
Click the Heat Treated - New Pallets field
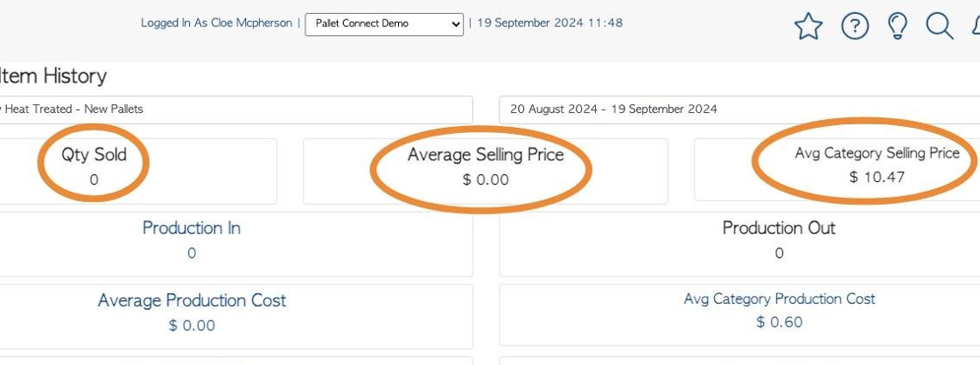[x=236, y=109]
